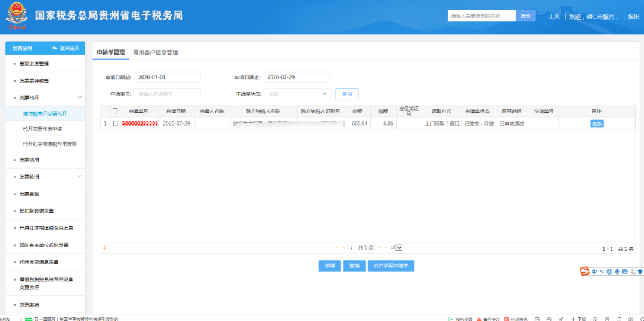Go to the next page in pager
This screenshot has width=644, height=321.
point(379,248)
